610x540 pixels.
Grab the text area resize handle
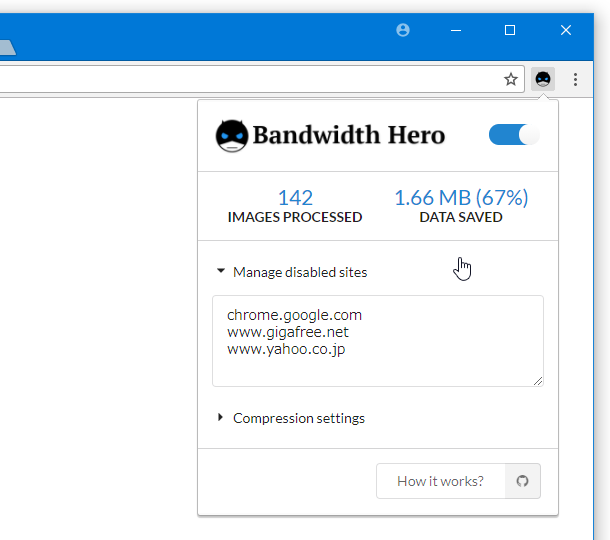click(538, 381)
